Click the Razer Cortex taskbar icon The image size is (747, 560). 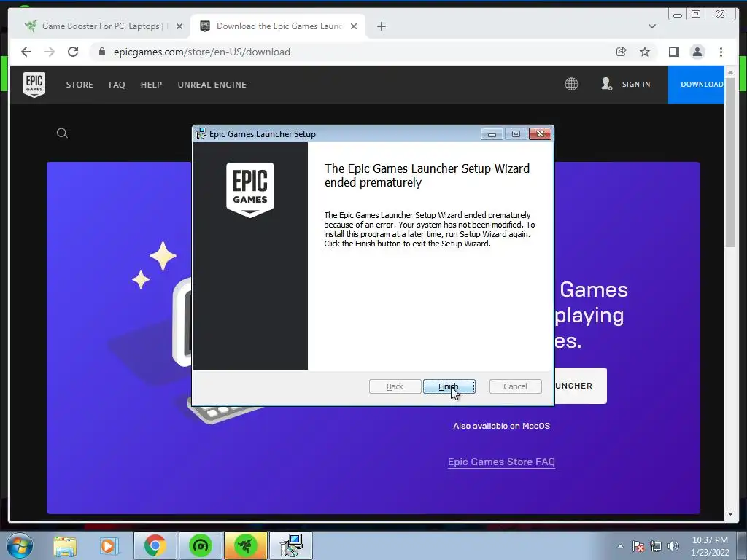pyautogui.click(x=246, y=545)
